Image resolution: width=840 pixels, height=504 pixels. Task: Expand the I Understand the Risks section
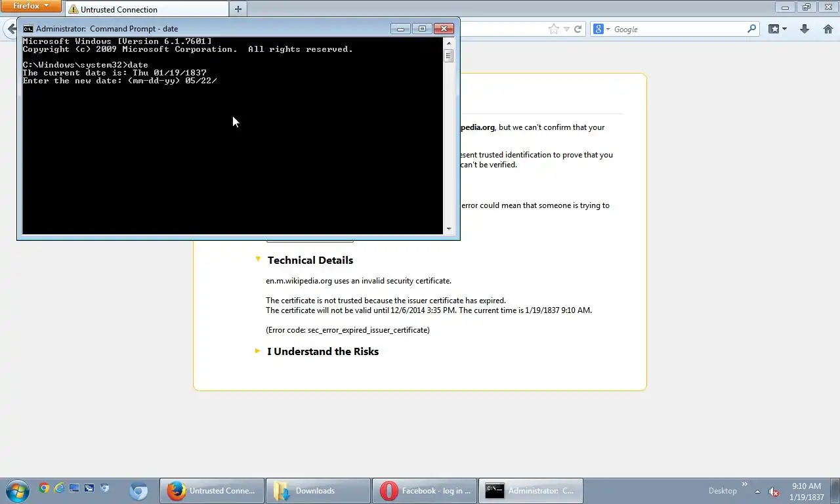tap(258, 351)
